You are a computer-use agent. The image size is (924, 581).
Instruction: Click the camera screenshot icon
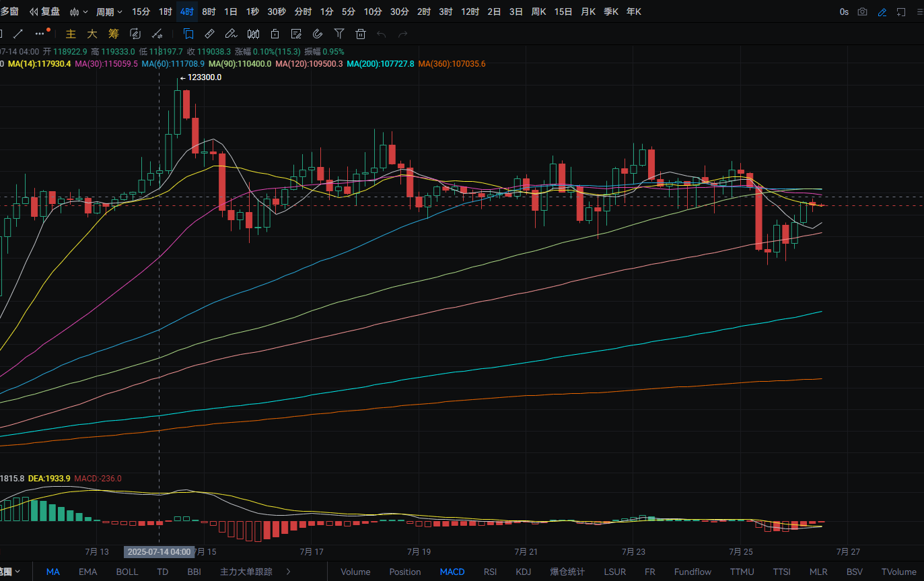pos(863,12)
